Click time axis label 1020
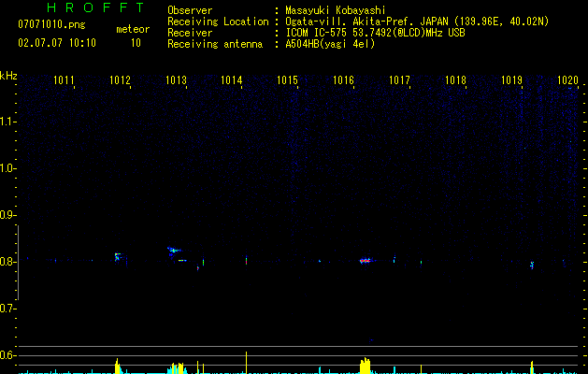This screenshot has height=374, width=588. coord(567,80)
